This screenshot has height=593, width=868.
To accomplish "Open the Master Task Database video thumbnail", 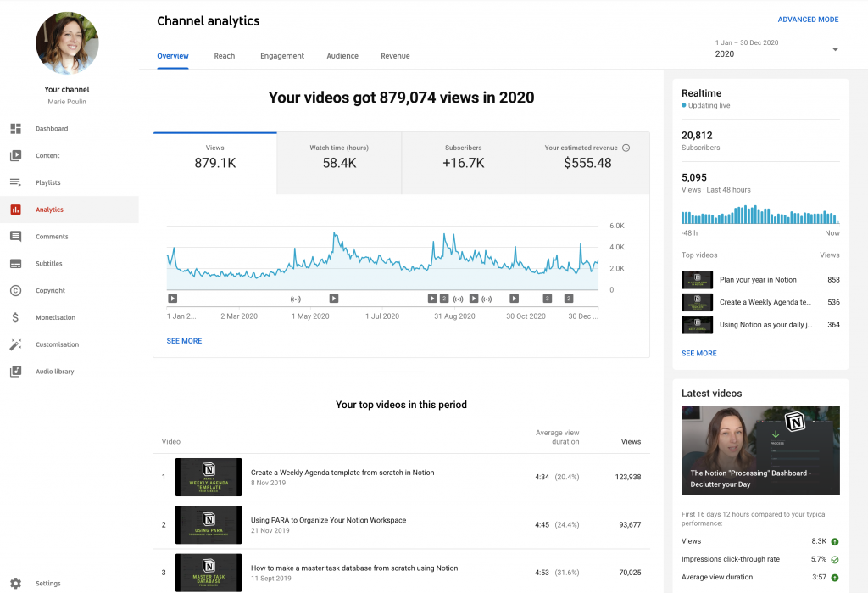I will 209,573.
